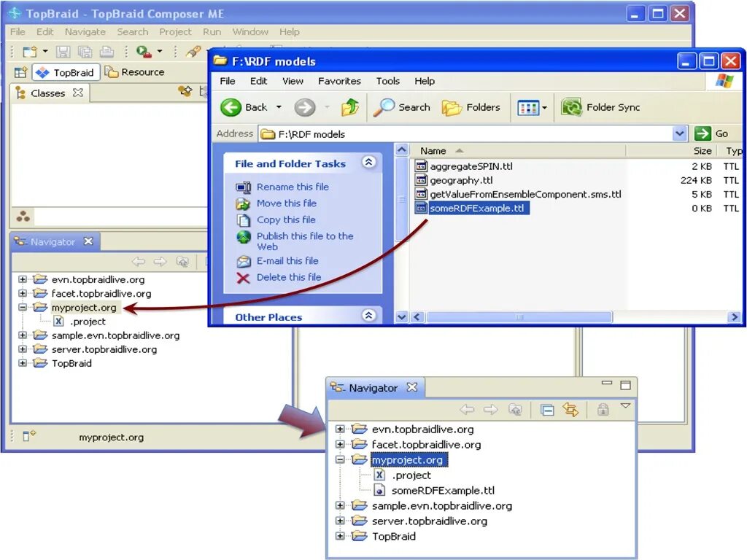This screenshot has height=560, width=747.
Task: Click the horizontal scrollbar in Explorer file list
Action: click(x=519, y=316)
